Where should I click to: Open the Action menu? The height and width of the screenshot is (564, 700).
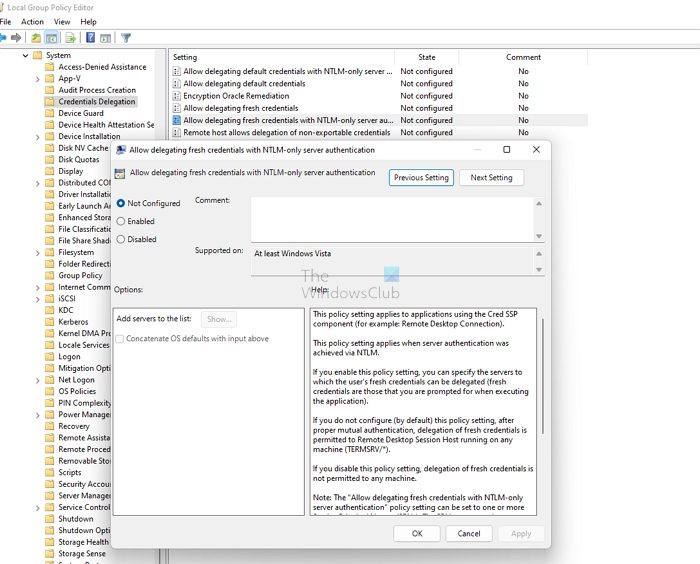(33, 22)
